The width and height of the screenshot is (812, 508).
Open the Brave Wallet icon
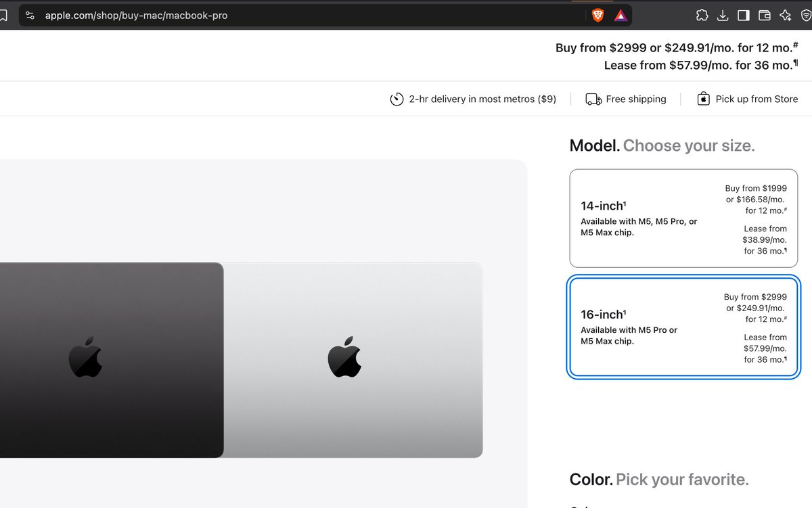pyautogui.click(x=765, y=15)
